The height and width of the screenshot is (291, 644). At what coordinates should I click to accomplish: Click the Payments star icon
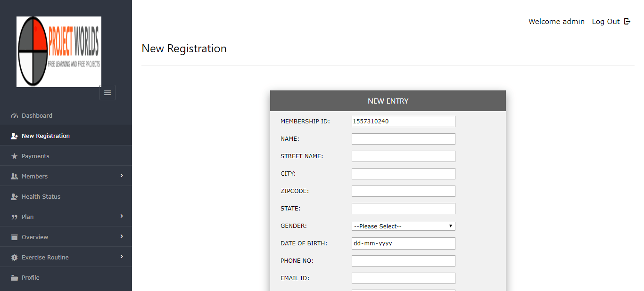14,156
